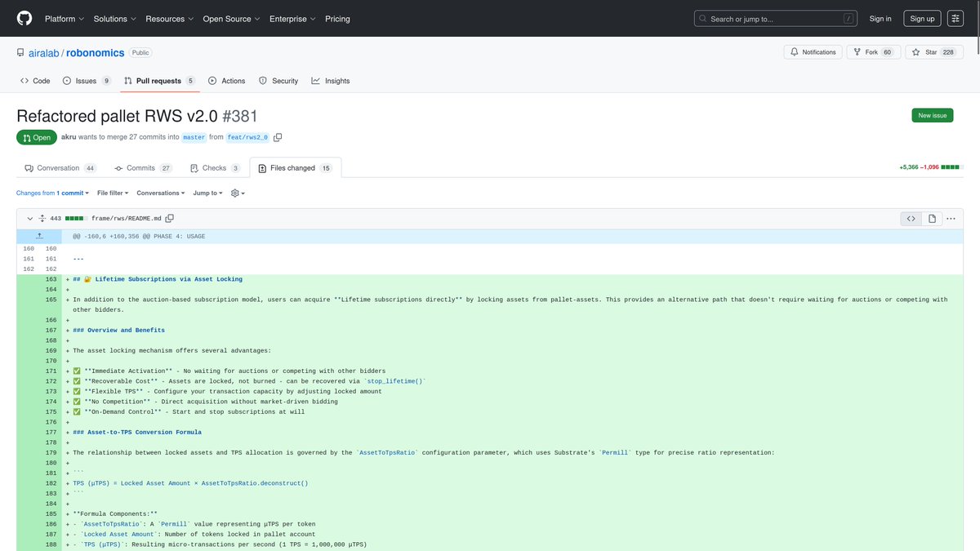Click the 'Formula Components' diff line
Viewport: 980px width, 551px height.
point(513,514)
